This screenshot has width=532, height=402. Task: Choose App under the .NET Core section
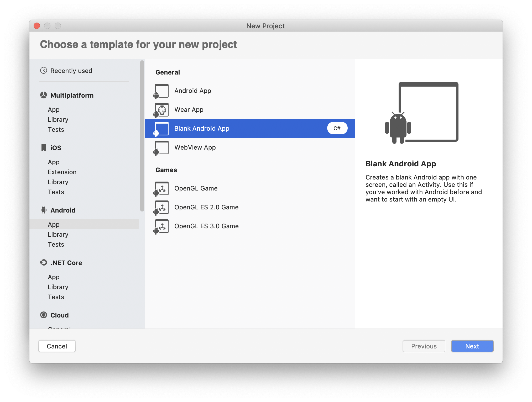(x=54, y=277)
